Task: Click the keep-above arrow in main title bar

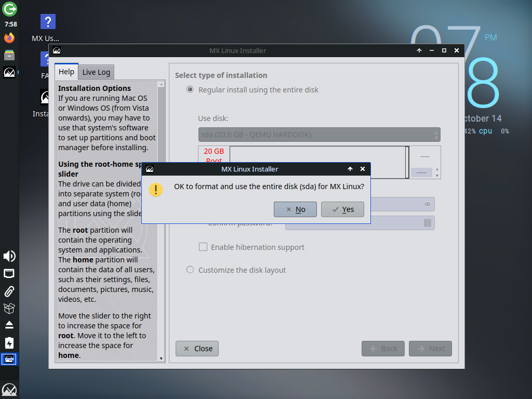Action: coord(419,50)
